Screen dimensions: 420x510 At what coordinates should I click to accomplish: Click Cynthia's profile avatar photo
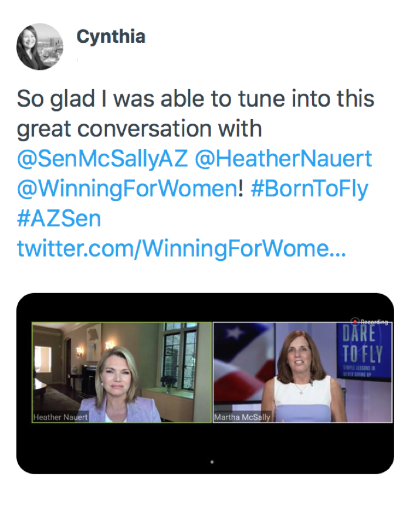tap(40, 47)
